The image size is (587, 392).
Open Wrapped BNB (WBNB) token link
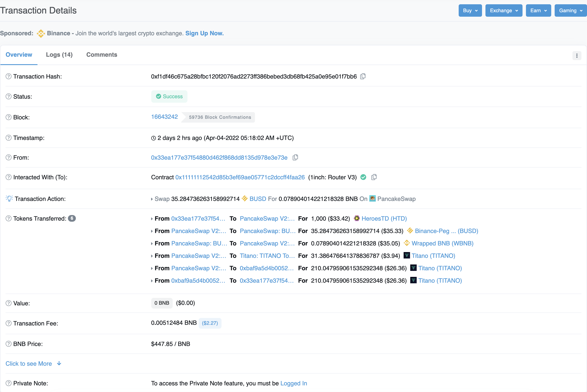(443, 243)
